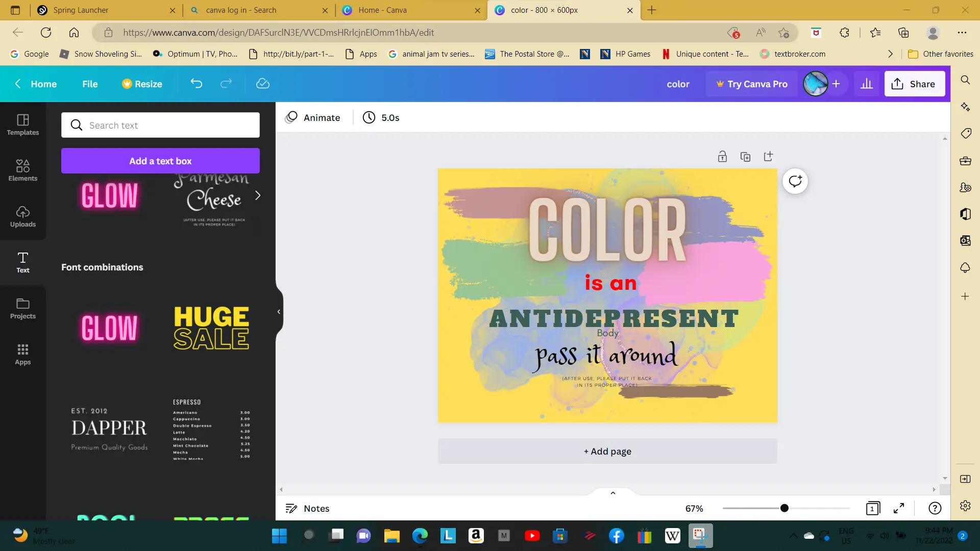The image size is (980, 551).
Task: Open Edge sidebar search icon
Action: coord(965,80)
